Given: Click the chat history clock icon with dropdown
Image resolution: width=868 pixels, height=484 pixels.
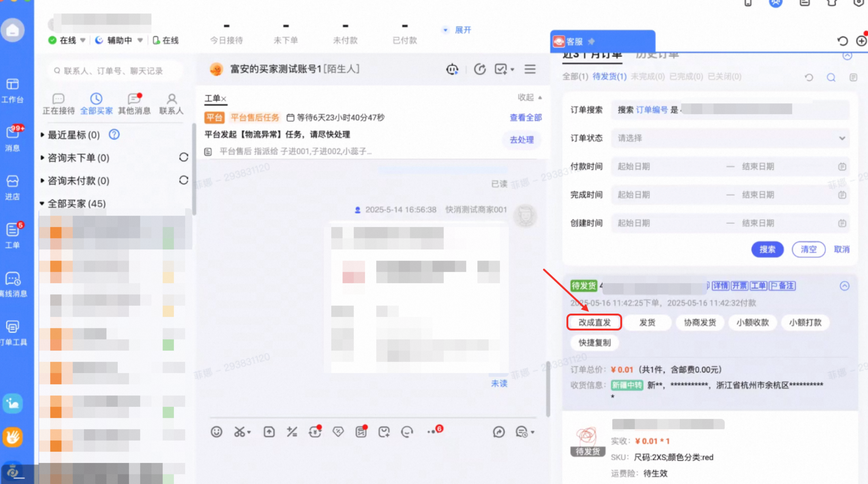Looking at the screenshot, I should tap(525, 432).
